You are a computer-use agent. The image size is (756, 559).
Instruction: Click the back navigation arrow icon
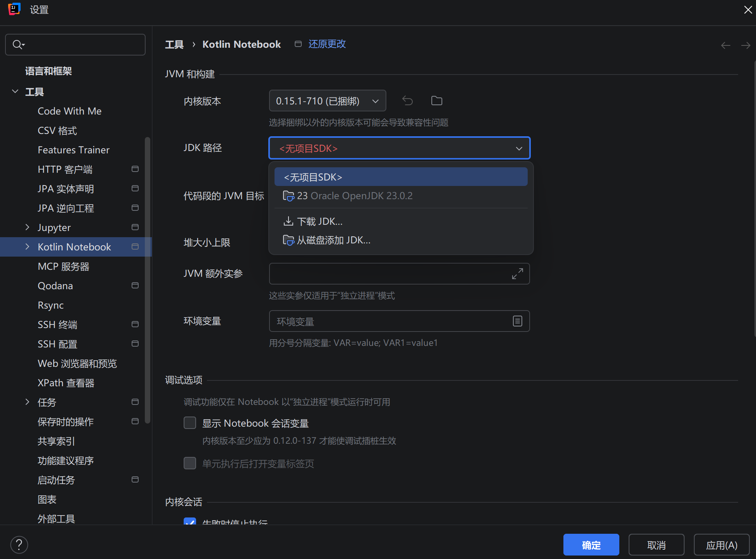725,45
